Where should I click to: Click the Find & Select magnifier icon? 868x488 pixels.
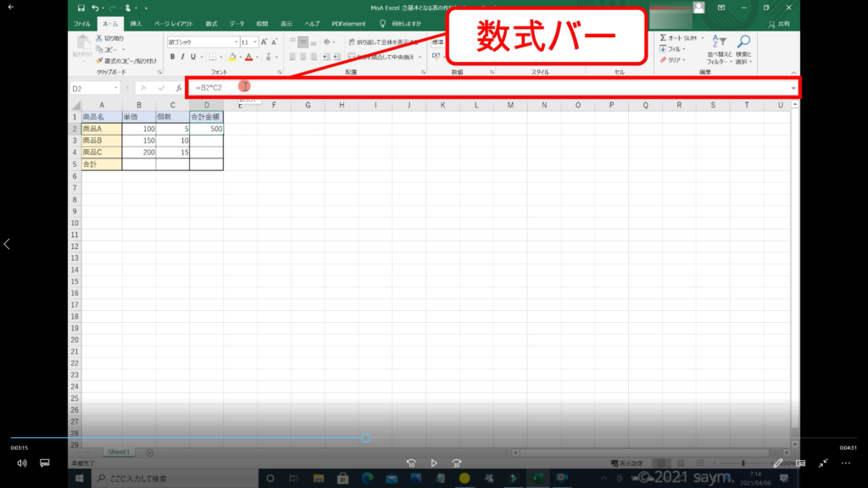pyautogui.click(x=743, y=41)
